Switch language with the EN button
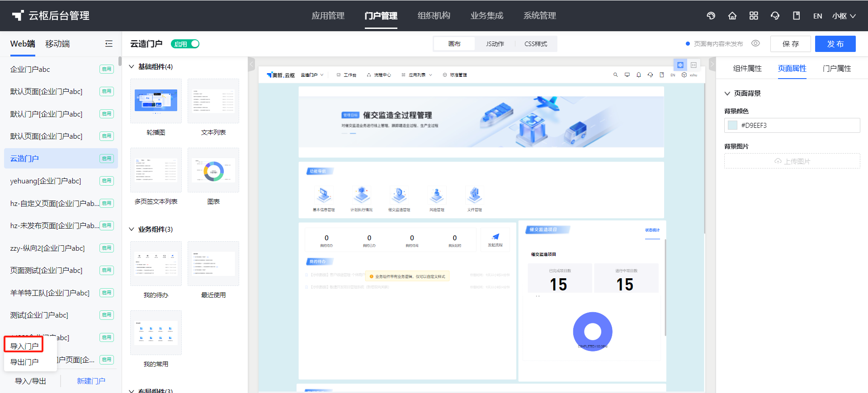 point(817,16)
